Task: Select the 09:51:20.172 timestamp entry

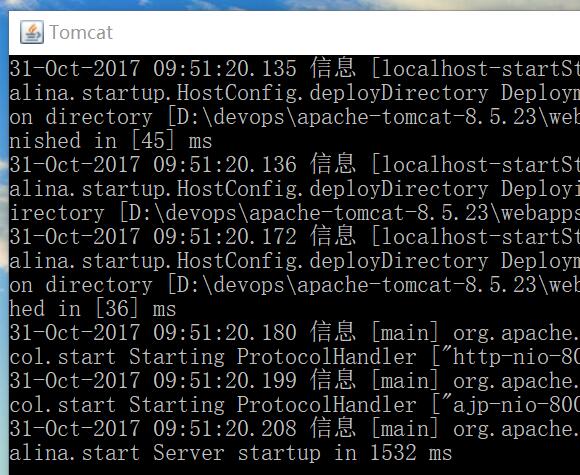Action: pos(225,237)
